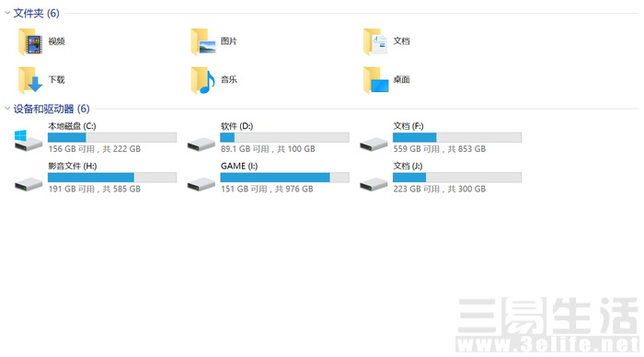Select the 影音文件 (H:) drive icon
Screen dimensions: 644x357
click(x=29, y=184)
